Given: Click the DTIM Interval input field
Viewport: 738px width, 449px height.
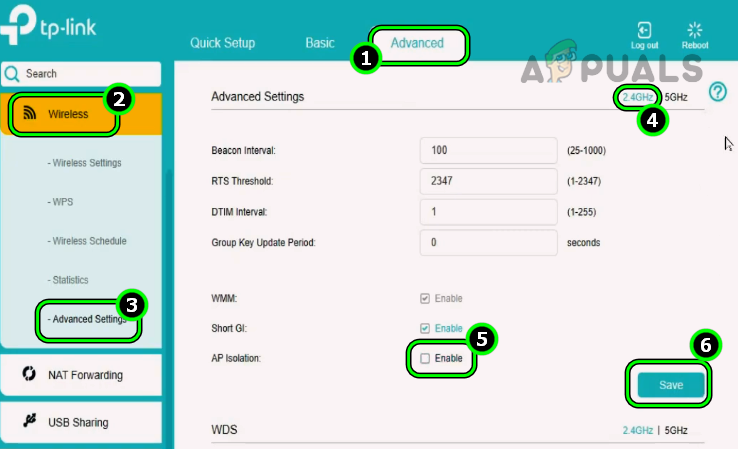Looking at the screenshot, I should 489,212.
